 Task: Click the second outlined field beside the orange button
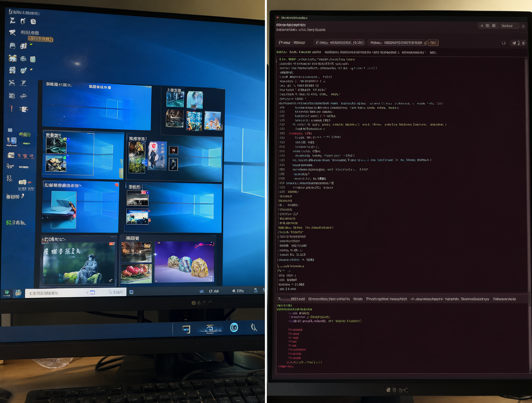(397, 43)
